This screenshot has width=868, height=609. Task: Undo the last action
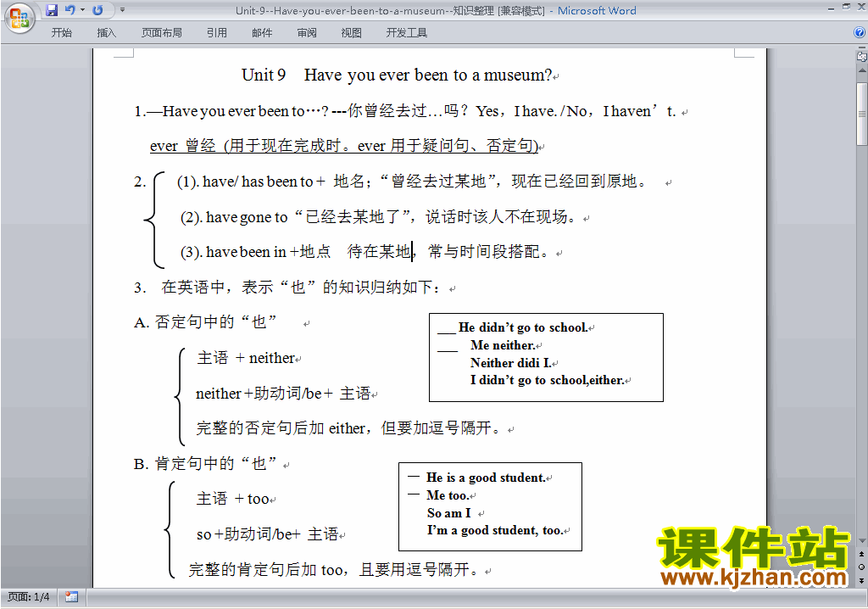tap(70, 10)
